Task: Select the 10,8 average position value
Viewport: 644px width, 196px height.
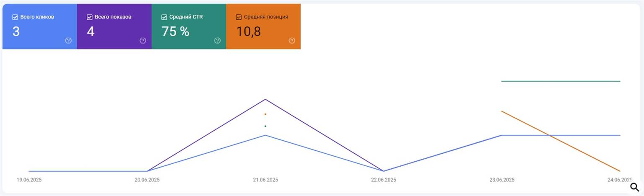Action: (249, 31)
